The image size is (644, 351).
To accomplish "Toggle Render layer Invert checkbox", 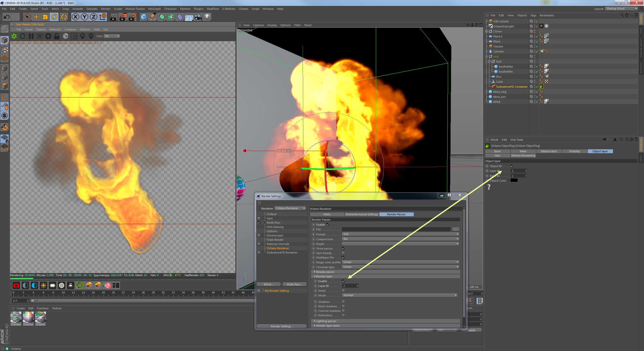I will [x=343, y=291].
